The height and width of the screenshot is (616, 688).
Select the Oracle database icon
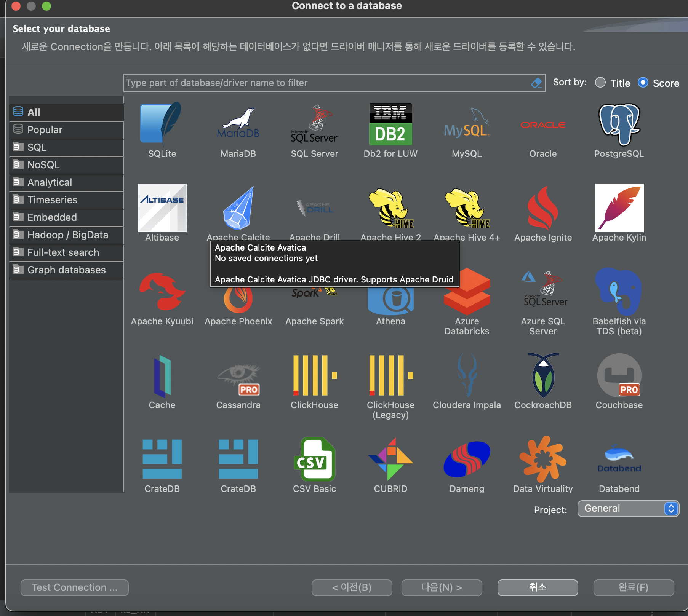click(x=543, y=125)
